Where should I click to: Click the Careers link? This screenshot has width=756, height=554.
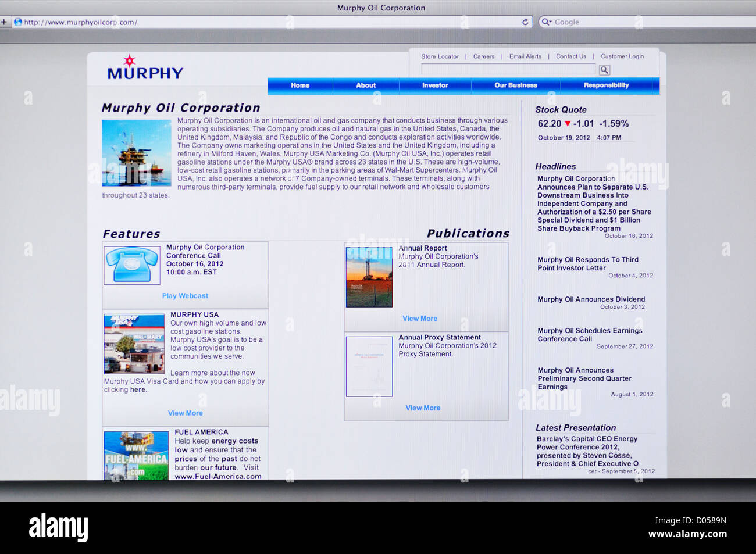(x=484, y=56)
